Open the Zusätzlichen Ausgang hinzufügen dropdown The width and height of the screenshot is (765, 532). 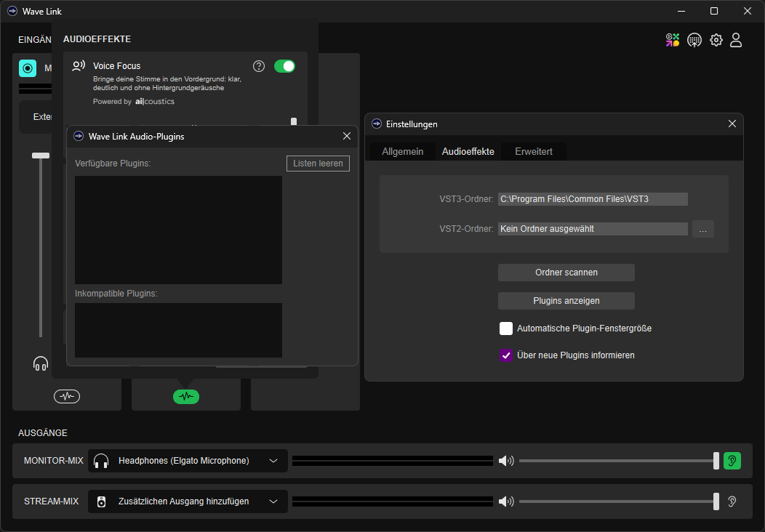pos(188,501)
